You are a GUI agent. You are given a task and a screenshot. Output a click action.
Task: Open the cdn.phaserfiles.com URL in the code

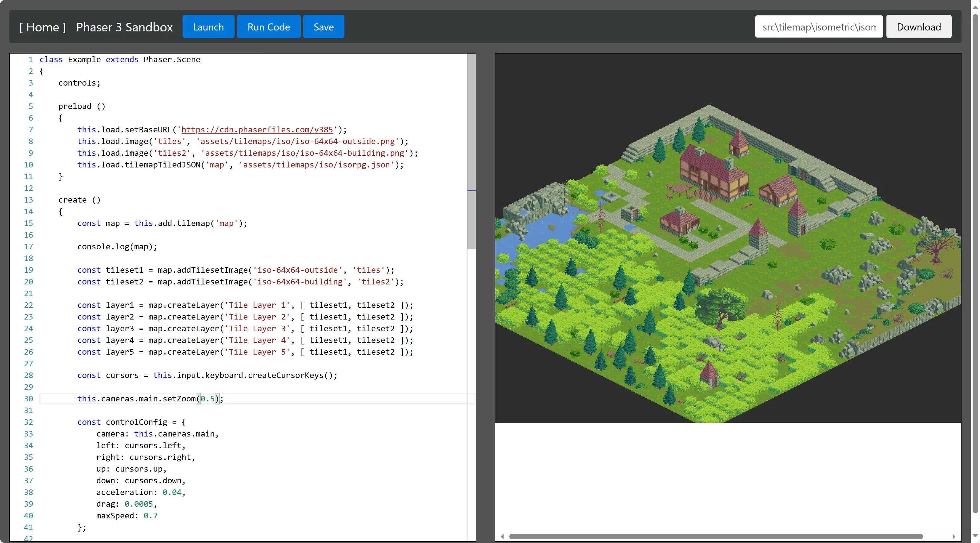point(257,130)
